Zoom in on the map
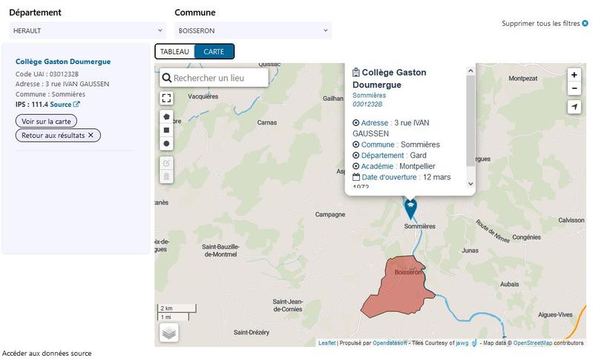 (x=574, y=75)
